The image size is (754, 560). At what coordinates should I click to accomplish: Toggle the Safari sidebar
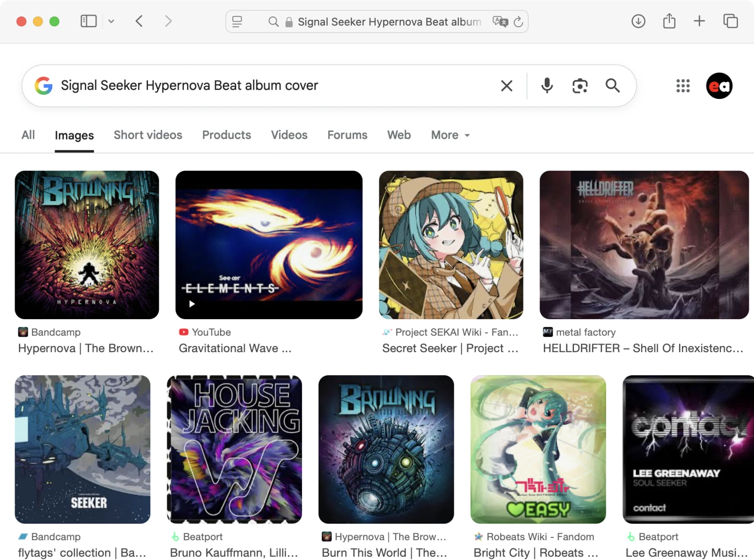(x=89, y=21)
